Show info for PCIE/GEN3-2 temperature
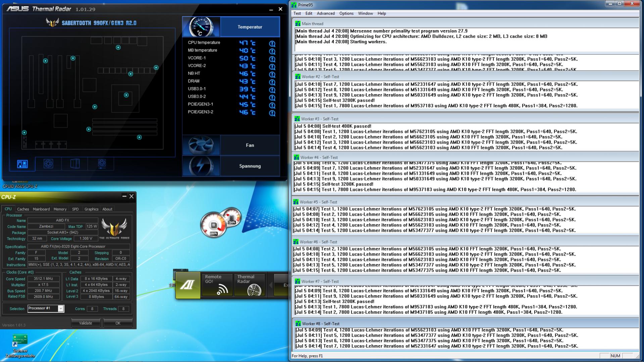 click(x=272, y=113)
